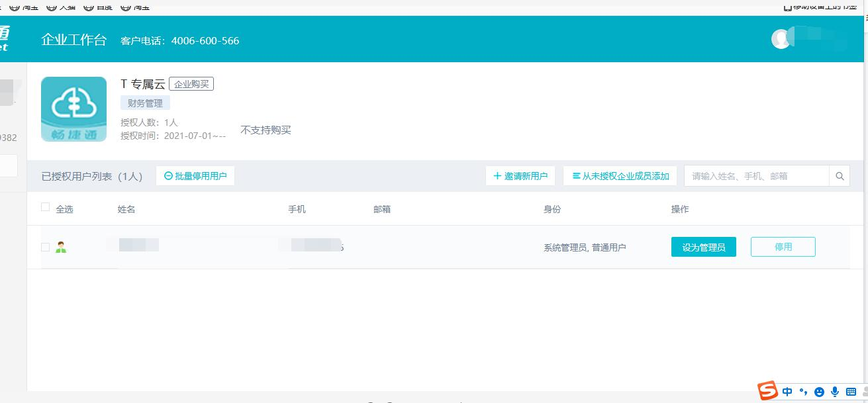Open the Sogou input method S logo

(x=768, y=391)
